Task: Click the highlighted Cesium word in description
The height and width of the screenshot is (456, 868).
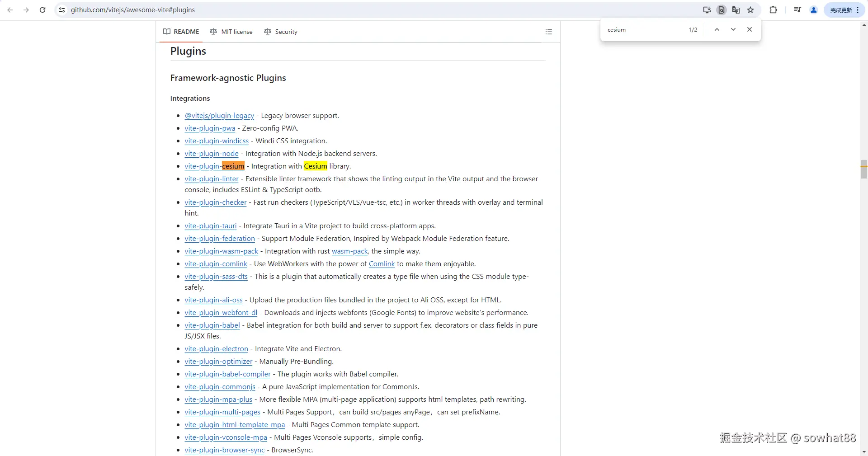Action: tap(316, 166)
